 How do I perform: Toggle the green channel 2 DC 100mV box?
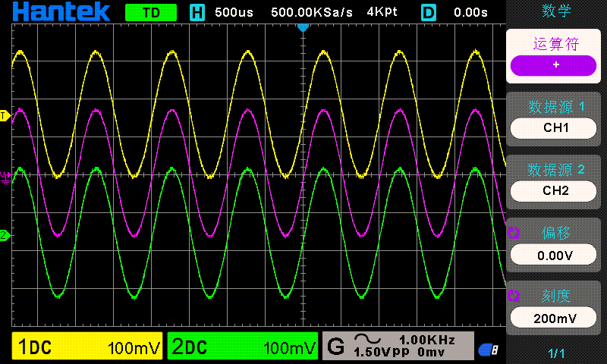(x=242, y=347)
